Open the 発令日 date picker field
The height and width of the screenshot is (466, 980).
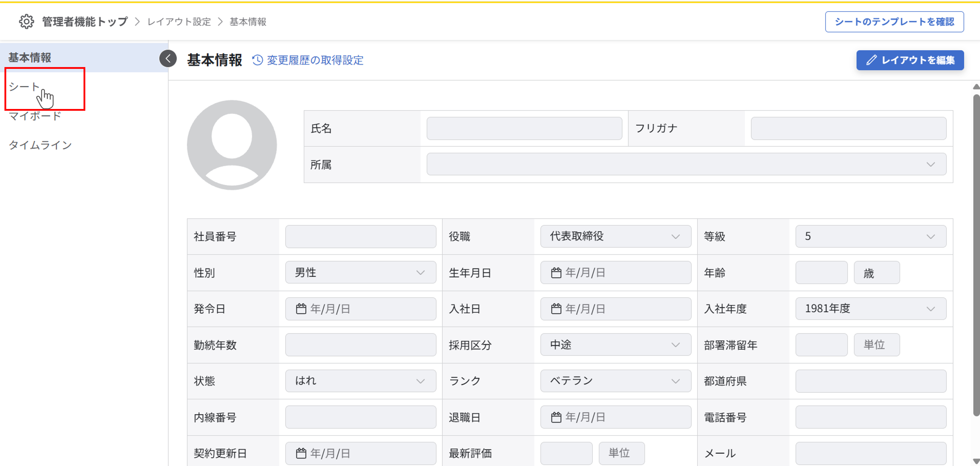[x=361, y=309]
